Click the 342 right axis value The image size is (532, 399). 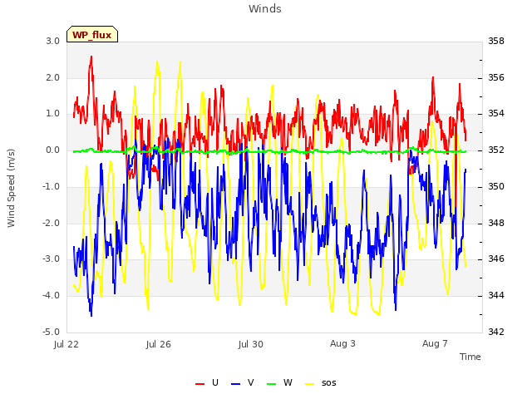[496, 332]
